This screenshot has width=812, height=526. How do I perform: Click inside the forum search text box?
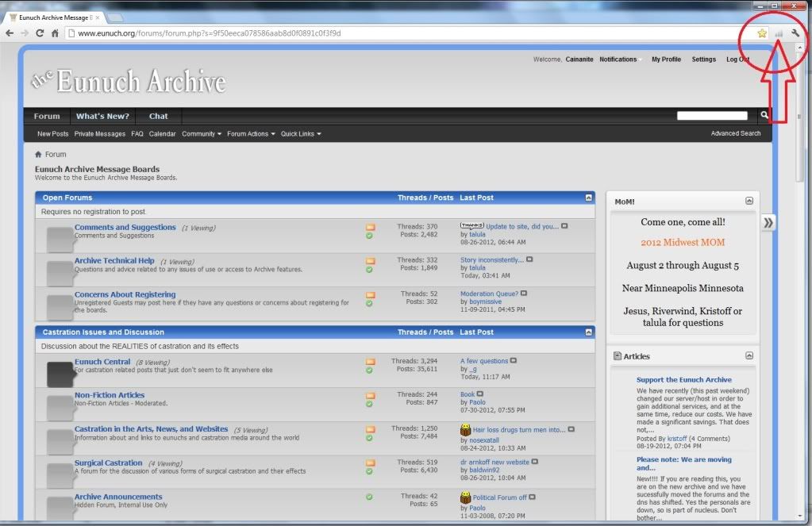[x=712, y=116]
